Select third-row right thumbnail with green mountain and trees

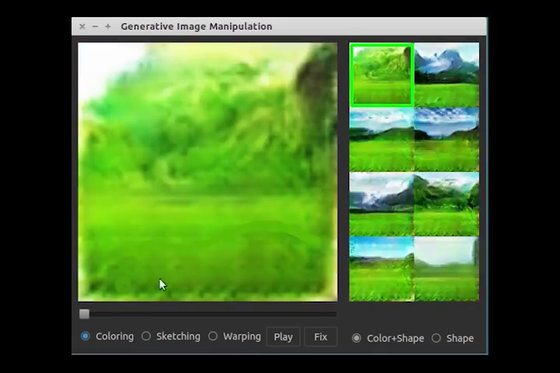tap(447, 204)
